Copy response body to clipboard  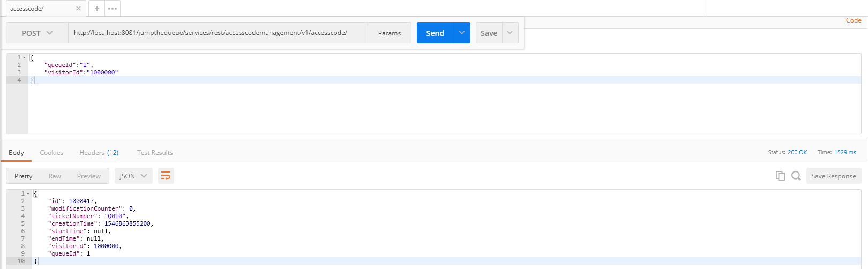780,176
